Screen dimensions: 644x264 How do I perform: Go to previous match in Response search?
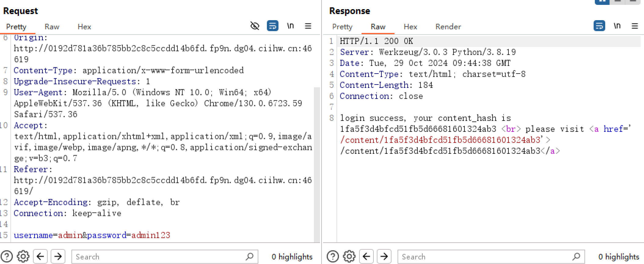pyautogui.click(x=366, y=256)
